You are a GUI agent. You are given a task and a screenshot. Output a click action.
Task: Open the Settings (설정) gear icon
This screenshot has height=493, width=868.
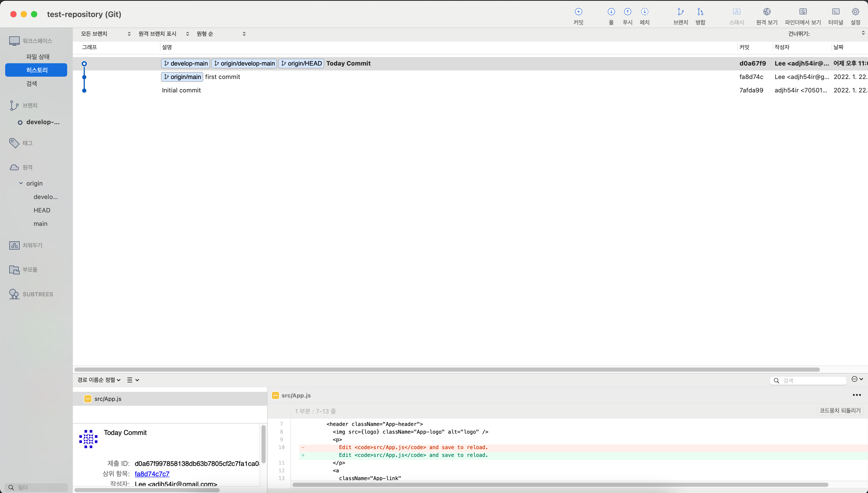point(855,12)
